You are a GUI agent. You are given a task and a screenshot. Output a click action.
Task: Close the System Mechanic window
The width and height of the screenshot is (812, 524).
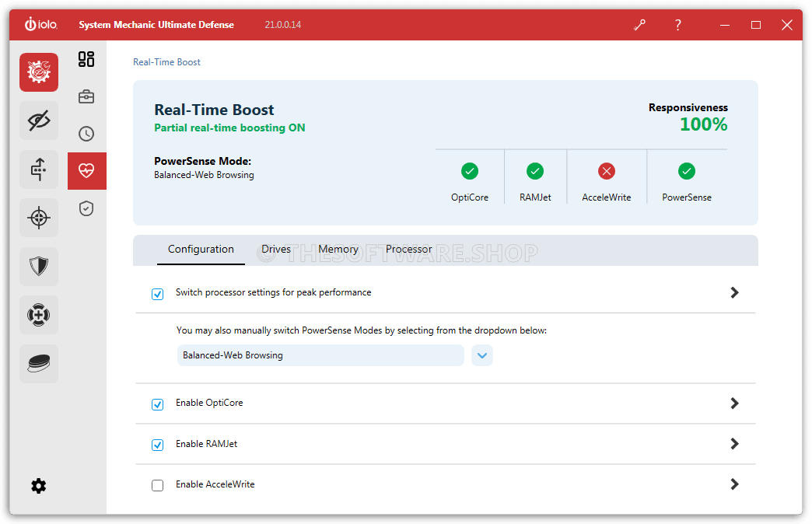pos(787,25)
